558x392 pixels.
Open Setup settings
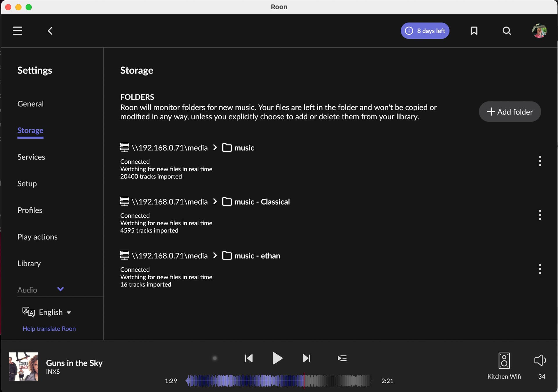point(27,184)
